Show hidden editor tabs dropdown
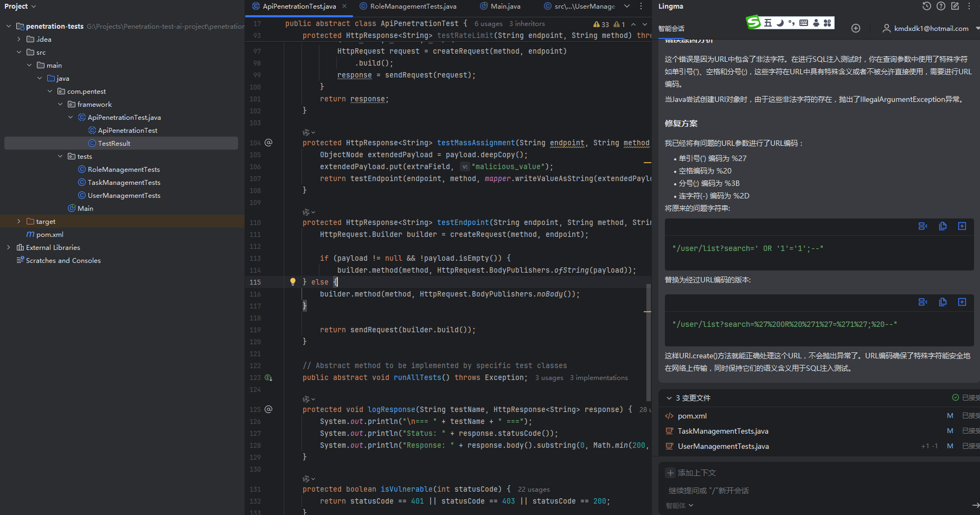This screenshot has width=980, height=515. tap(627, 7)
